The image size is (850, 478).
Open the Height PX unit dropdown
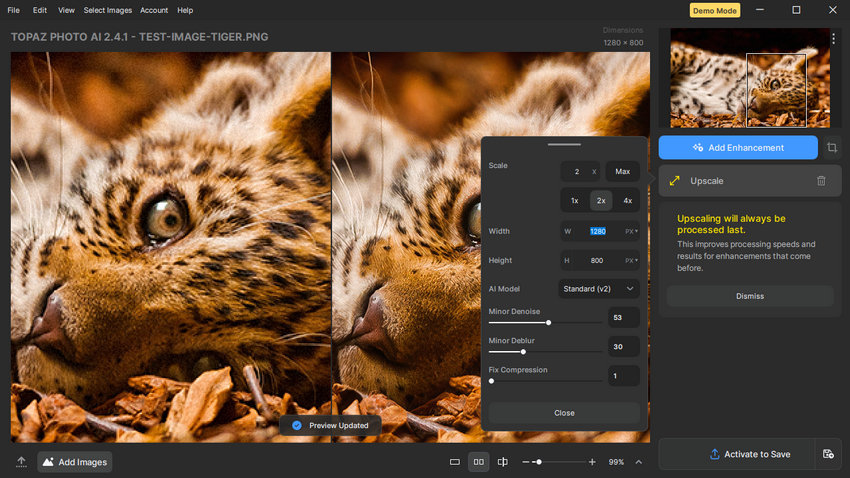[631, 261]
